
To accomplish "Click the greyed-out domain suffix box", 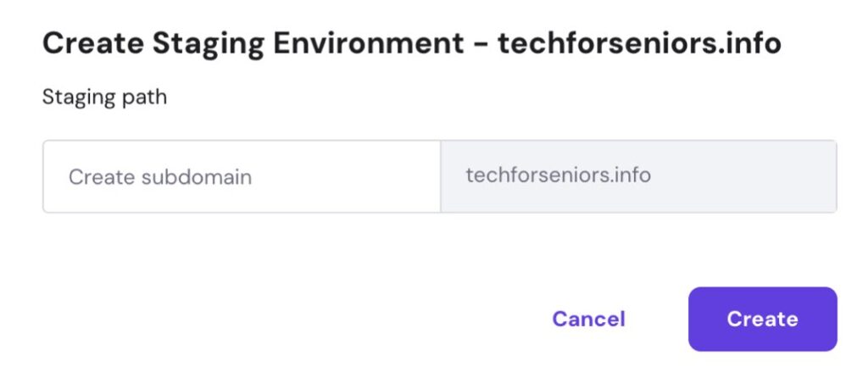I will tap(638, 176).
